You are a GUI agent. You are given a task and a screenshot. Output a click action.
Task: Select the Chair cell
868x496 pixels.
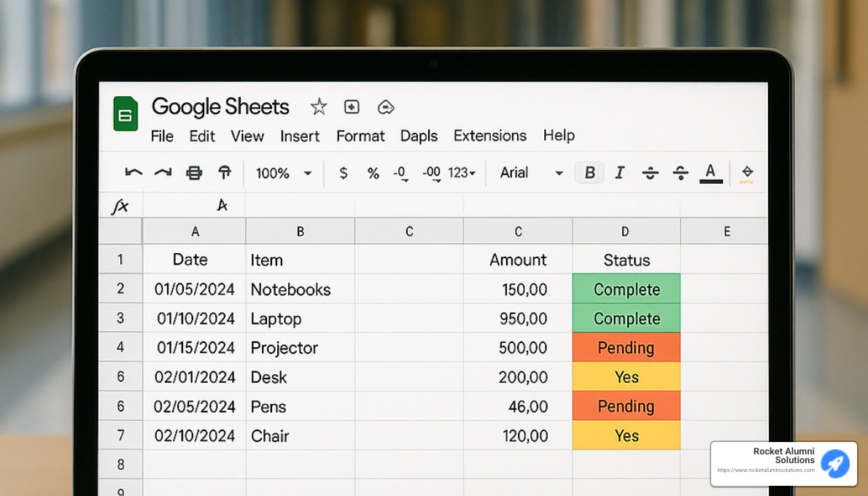click(300, 435)
